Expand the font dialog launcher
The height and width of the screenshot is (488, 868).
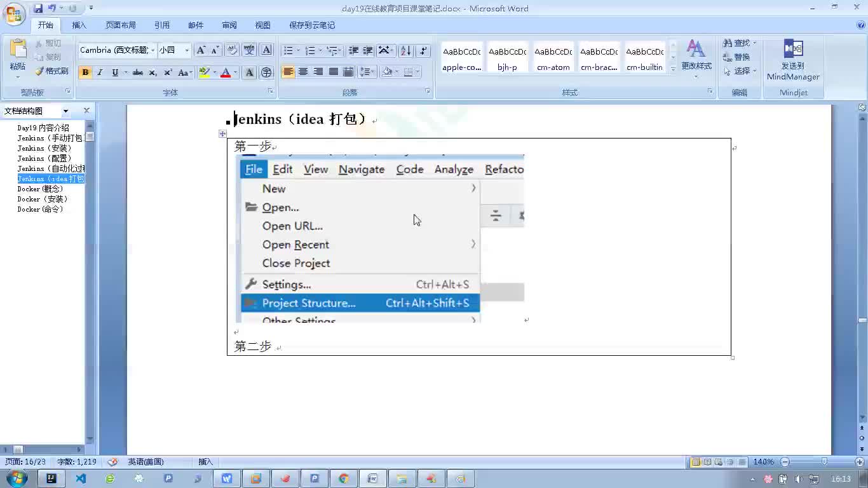[x=271, y=91]
